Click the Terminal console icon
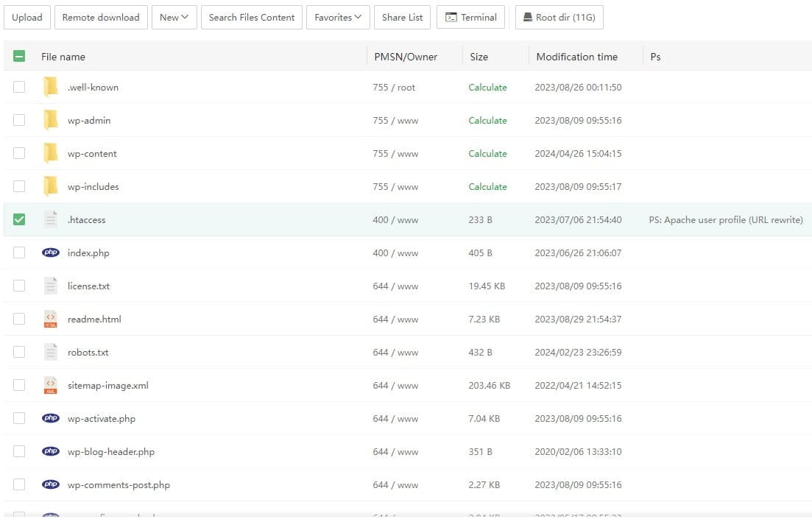The image size is (812, 519). pos(451,18)
